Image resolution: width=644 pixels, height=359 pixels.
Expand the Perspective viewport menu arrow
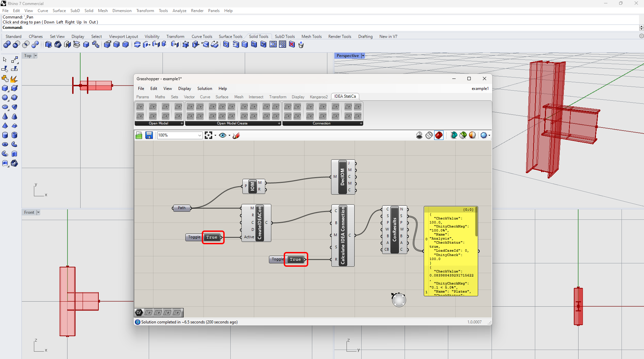[363, 56]
